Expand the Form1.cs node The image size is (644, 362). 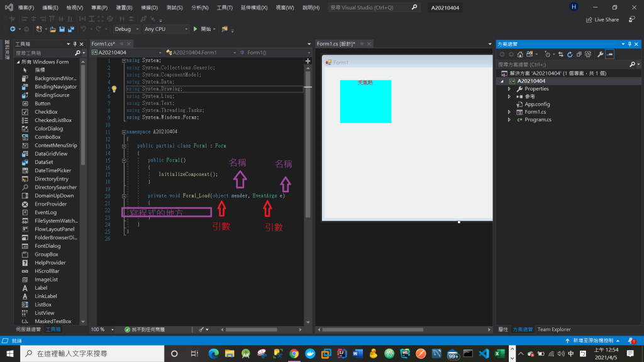tap(509, 112)
